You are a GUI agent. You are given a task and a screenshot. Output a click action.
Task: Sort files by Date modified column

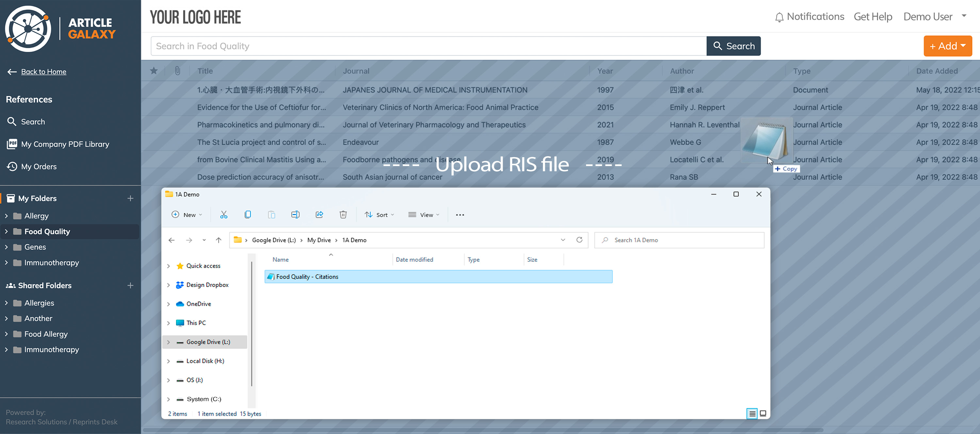tap(414, 259)
